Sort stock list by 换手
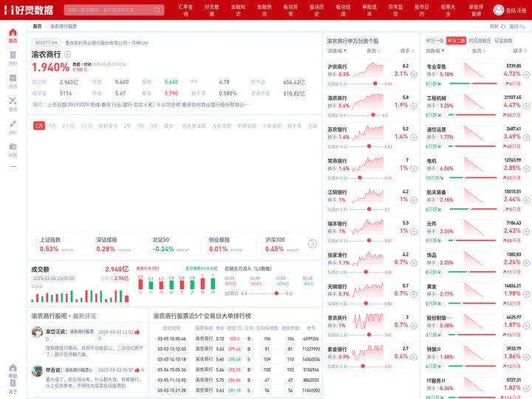 [407, 51]
